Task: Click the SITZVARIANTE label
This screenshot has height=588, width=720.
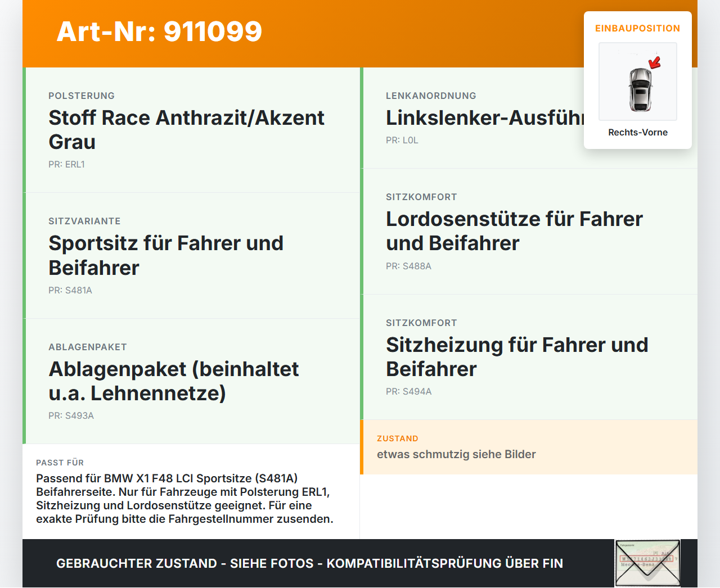Action: (x=84, y=221)
